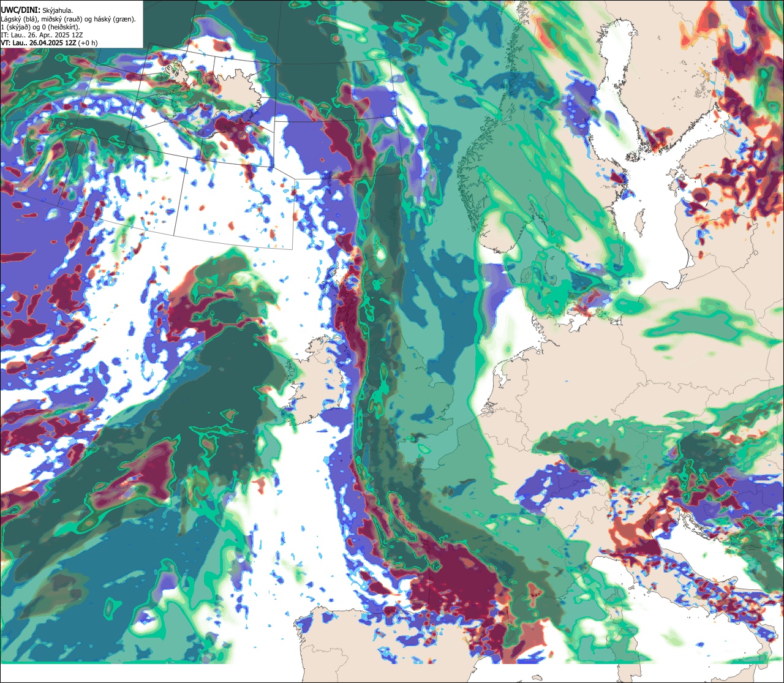
Task: Click the '1 (skýjað) og 0 (heiðskírt).' line
Action: (x=40, y=27)
